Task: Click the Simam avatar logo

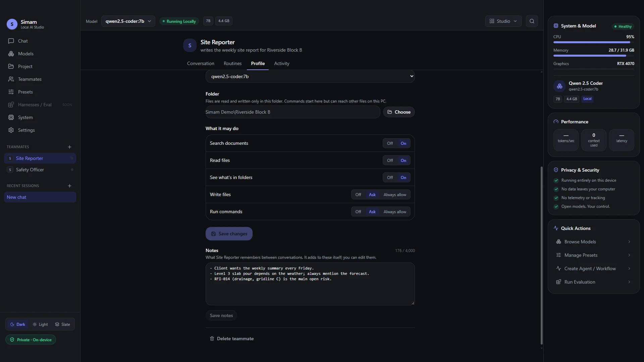Action: tap(12, 24)
